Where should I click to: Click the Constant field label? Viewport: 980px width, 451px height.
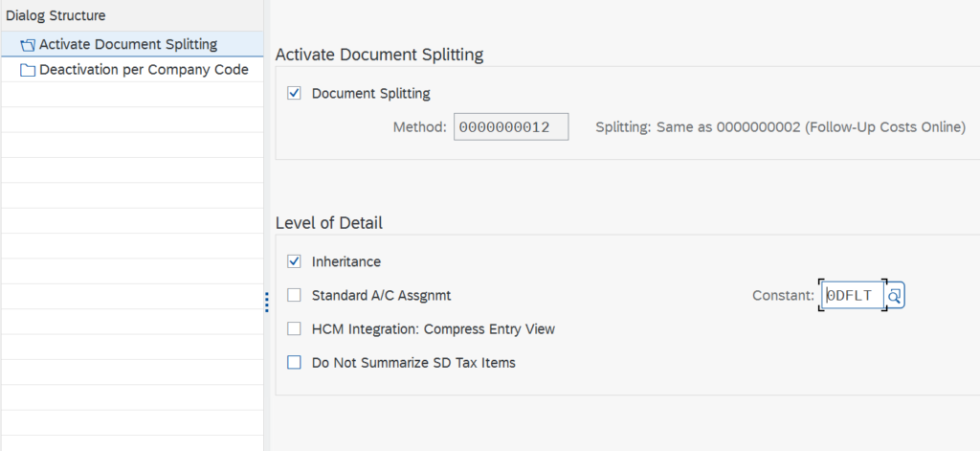tap(783, 296)
